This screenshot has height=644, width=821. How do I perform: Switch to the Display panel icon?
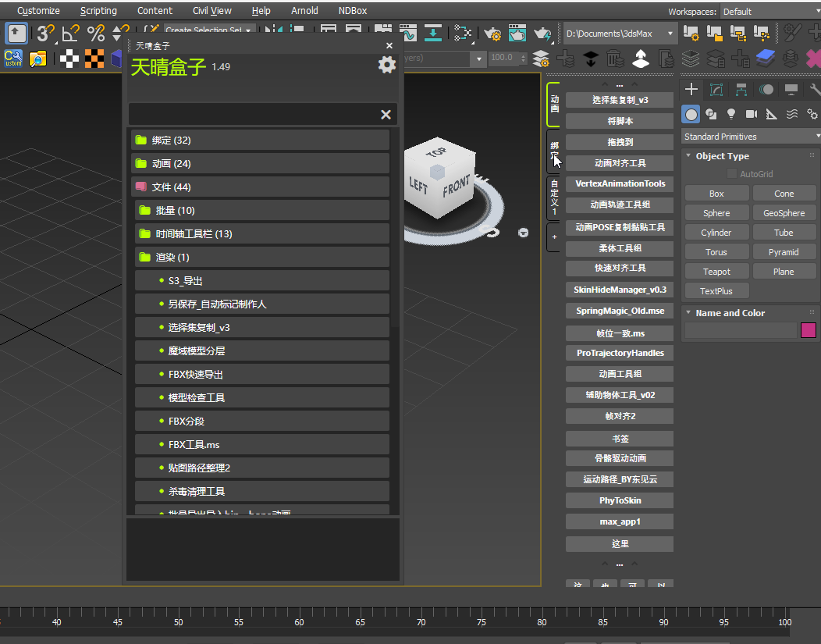click(x=791, y=90)
